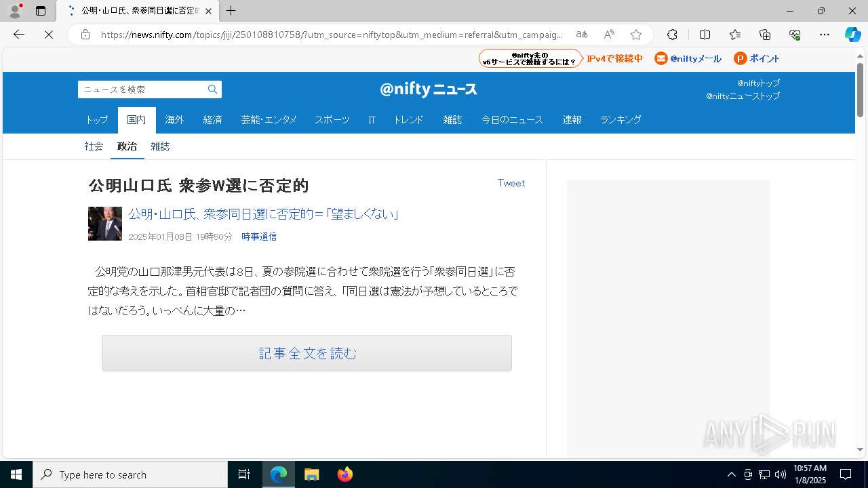Open the network tray icon
The height and width of the screenshot is (488, 868).
[764, 474]
